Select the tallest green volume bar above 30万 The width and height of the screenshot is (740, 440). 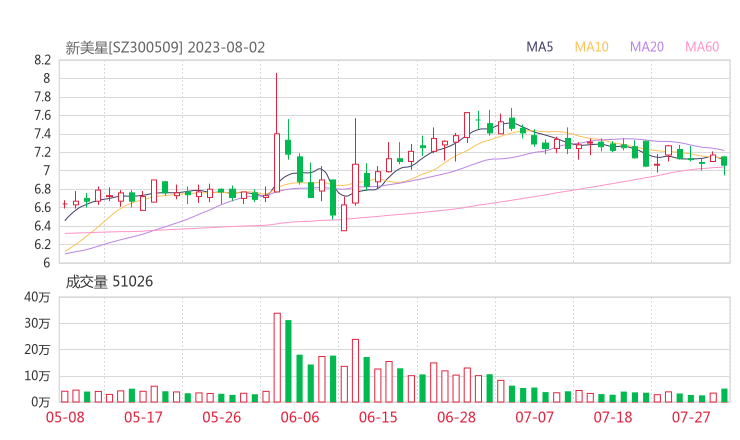point(288,361)
